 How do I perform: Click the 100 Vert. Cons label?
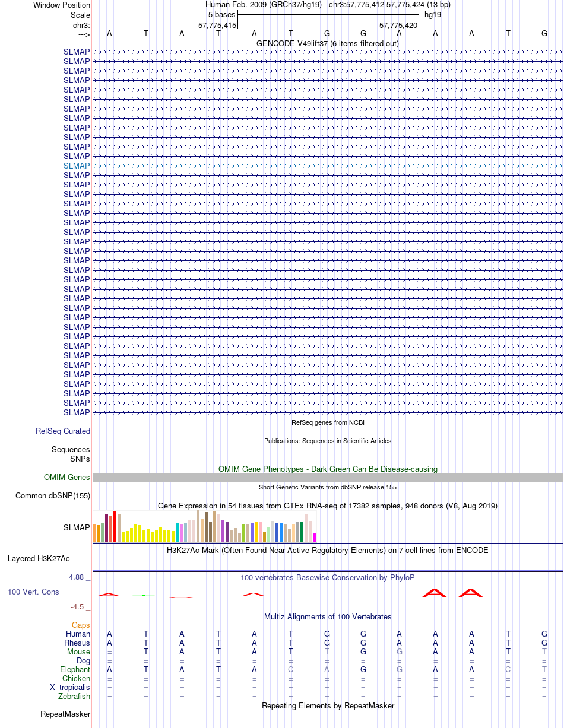click(x=33, y=592)
